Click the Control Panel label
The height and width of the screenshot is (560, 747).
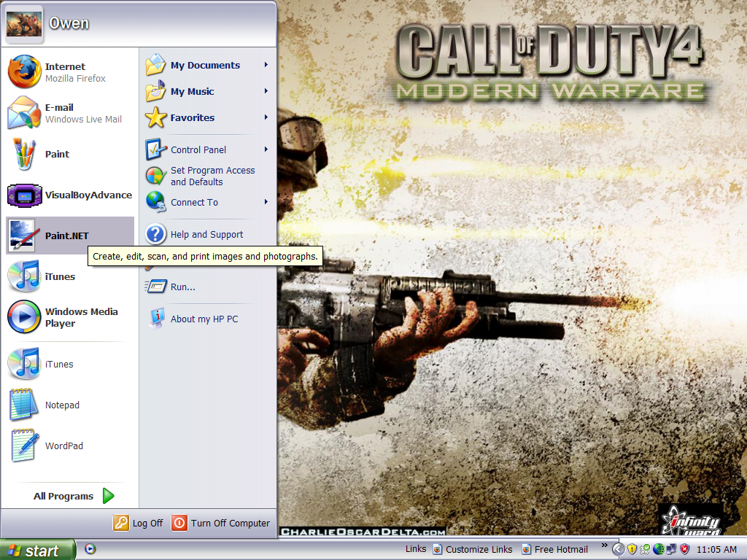coord(198,149)
